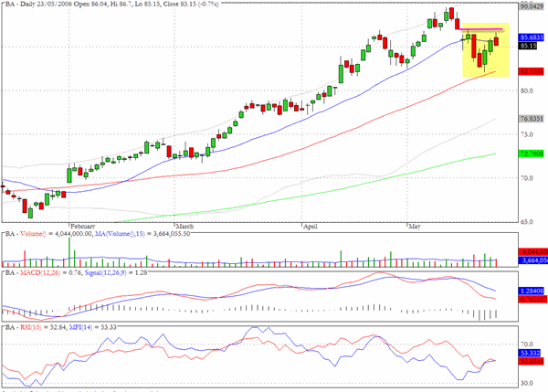Click the Signal(12,26,9) legend label

(106, 273)
